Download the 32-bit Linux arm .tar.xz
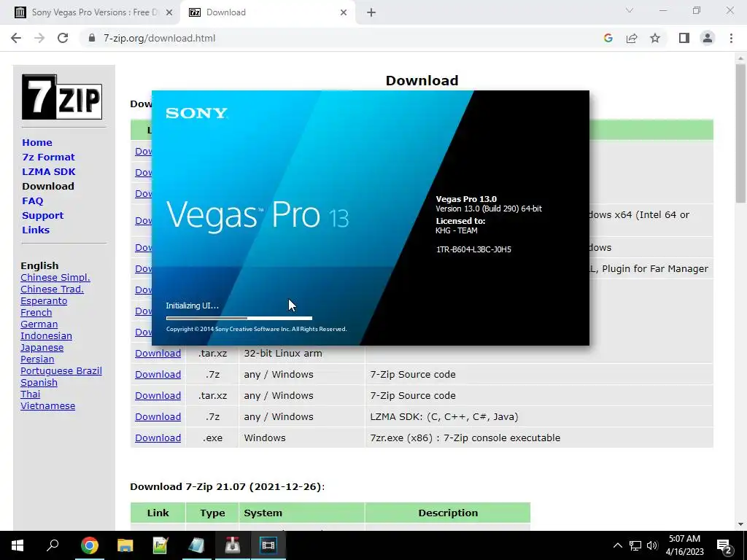 158,354
